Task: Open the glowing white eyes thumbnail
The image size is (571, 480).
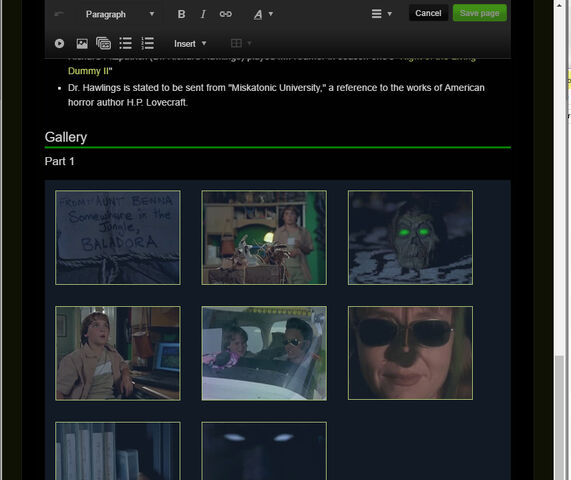Action: pyautogui.click(x=264, y=451)
